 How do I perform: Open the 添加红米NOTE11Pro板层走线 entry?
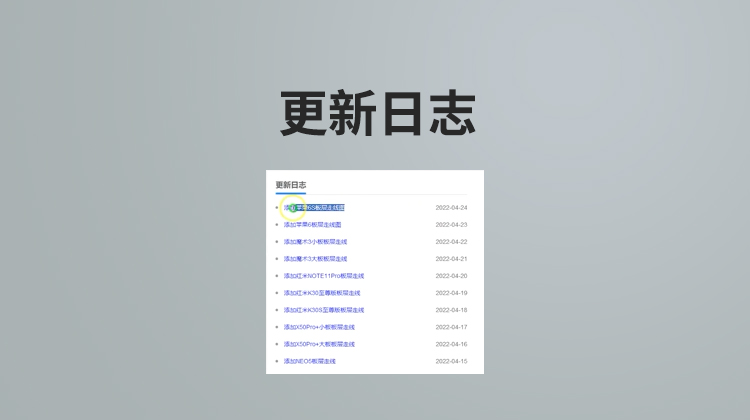coord(323,276)
